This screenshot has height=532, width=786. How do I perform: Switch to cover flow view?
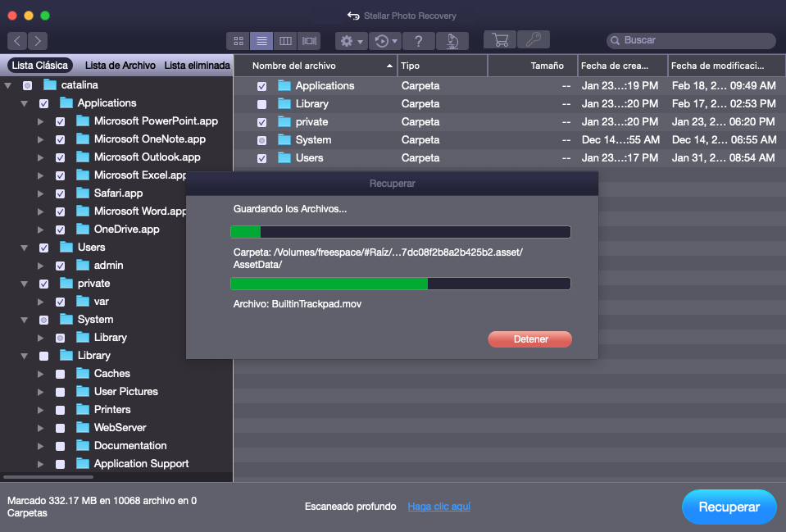click(309, 41)
